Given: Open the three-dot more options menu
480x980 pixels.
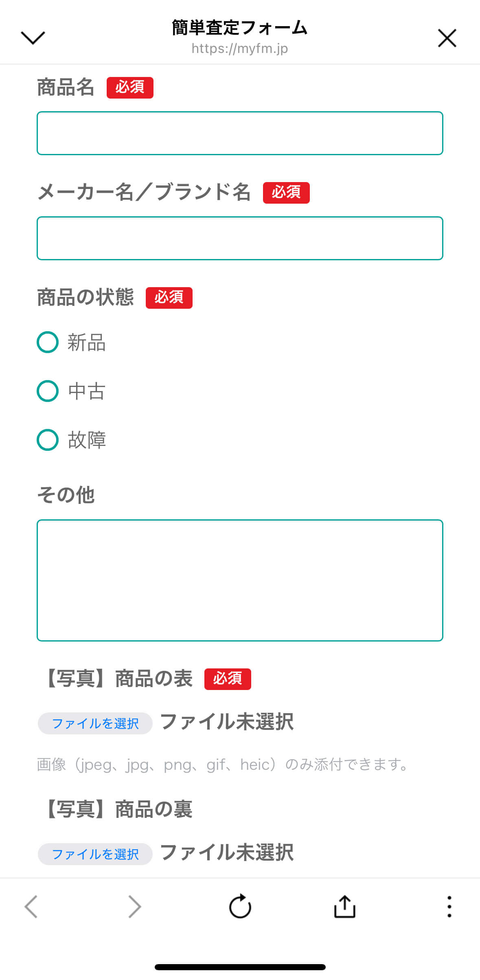Looking at the screenshot, I should point(449,907).
